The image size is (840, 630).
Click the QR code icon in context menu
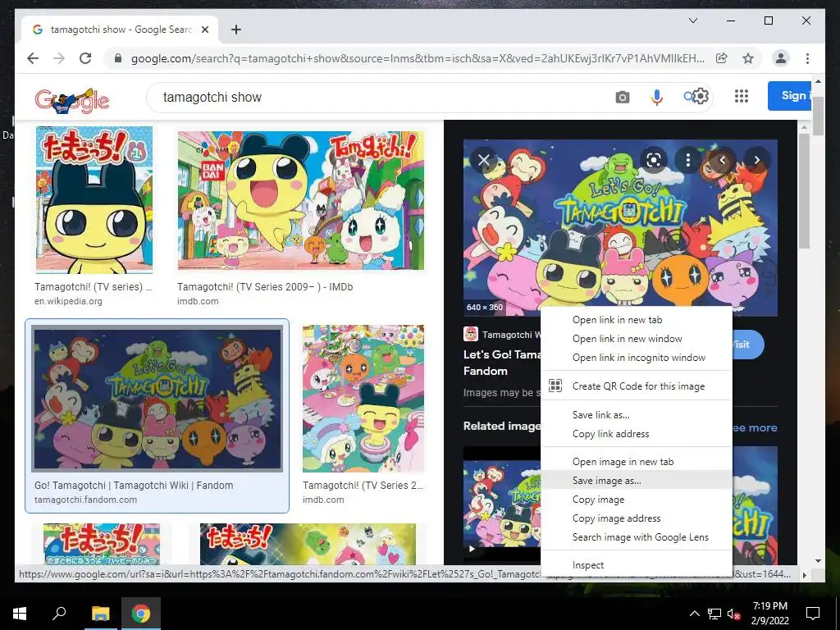pyautogui.click(x=555, y=386)
